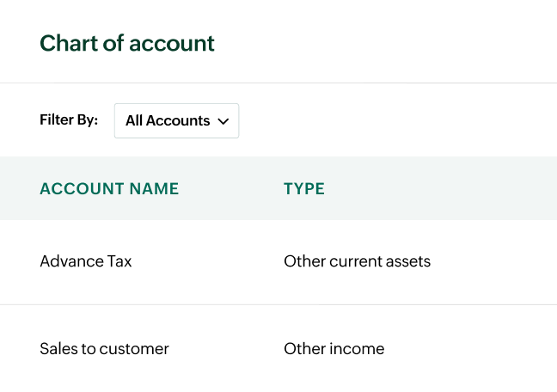Open the Advance Tax account

click(86, 260)
